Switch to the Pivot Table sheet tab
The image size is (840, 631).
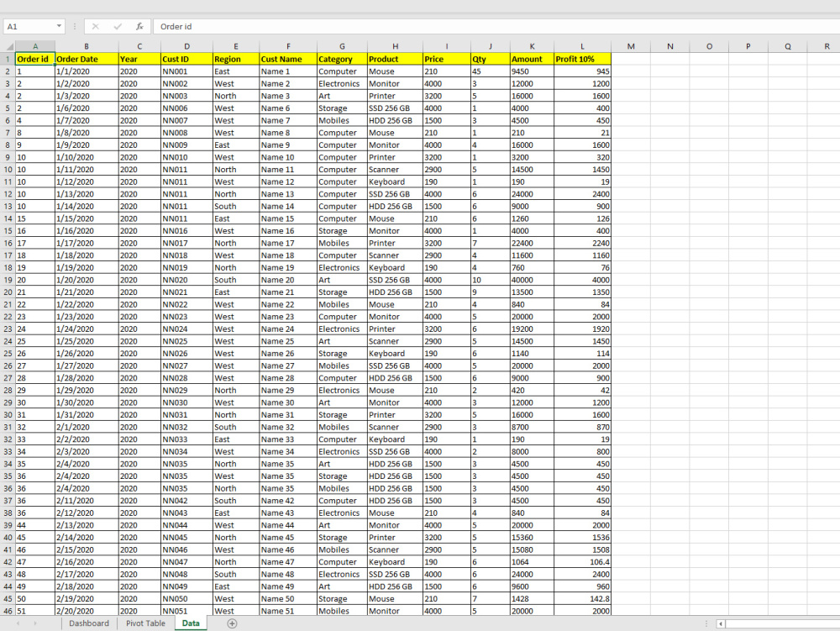[145, 623]
